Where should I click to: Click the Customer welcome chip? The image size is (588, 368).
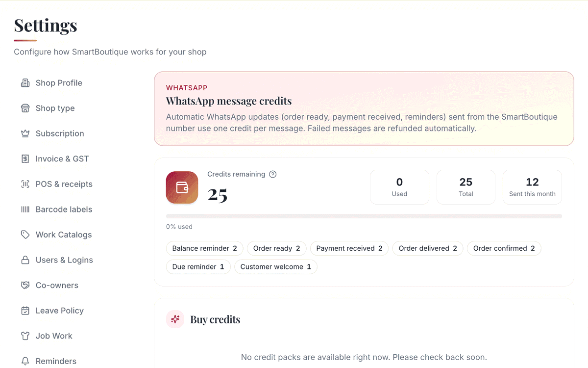[x=276, y=267]
